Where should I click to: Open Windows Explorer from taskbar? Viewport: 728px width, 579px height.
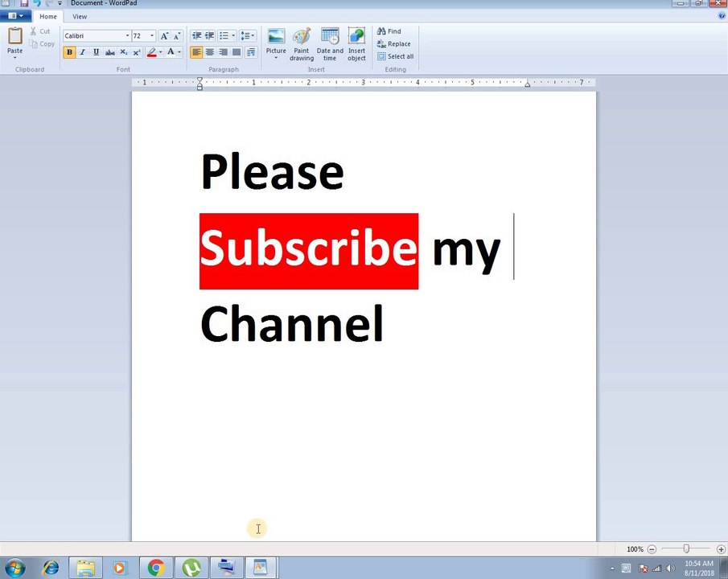(85, 568)
